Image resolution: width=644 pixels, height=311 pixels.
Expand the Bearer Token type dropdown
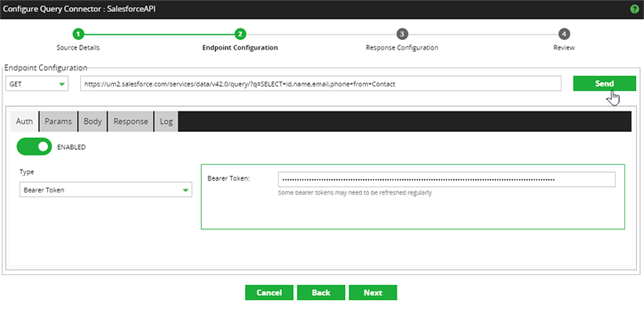tap(105, 190)
